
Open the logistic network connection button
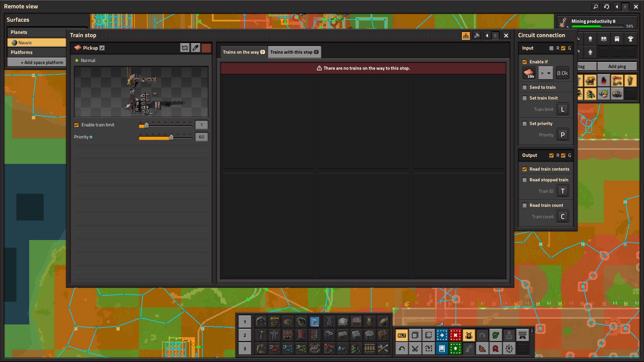477,36
